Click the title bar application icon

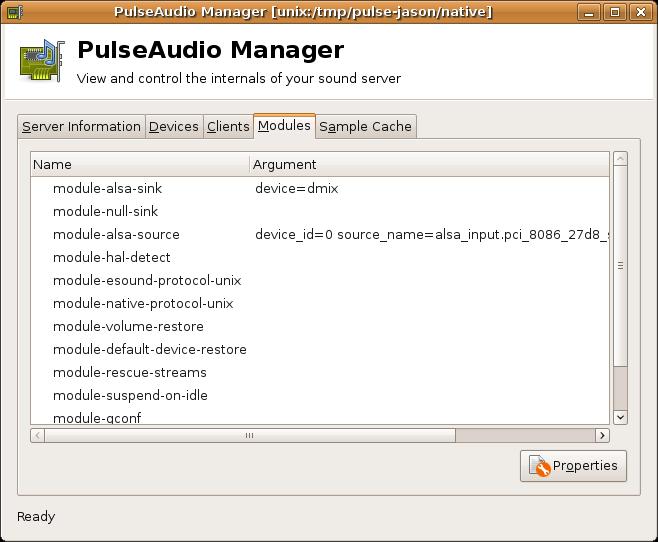[14, 12]
